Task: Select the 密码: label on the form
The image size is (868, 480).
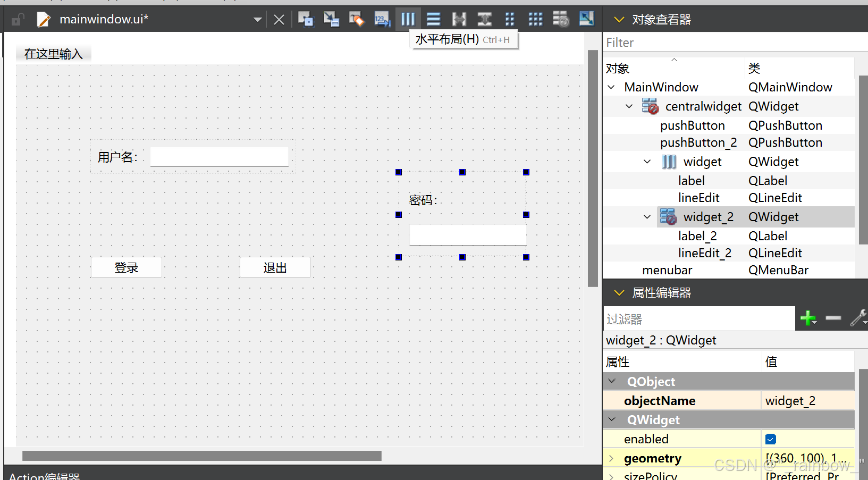Action: coord(423,200)
